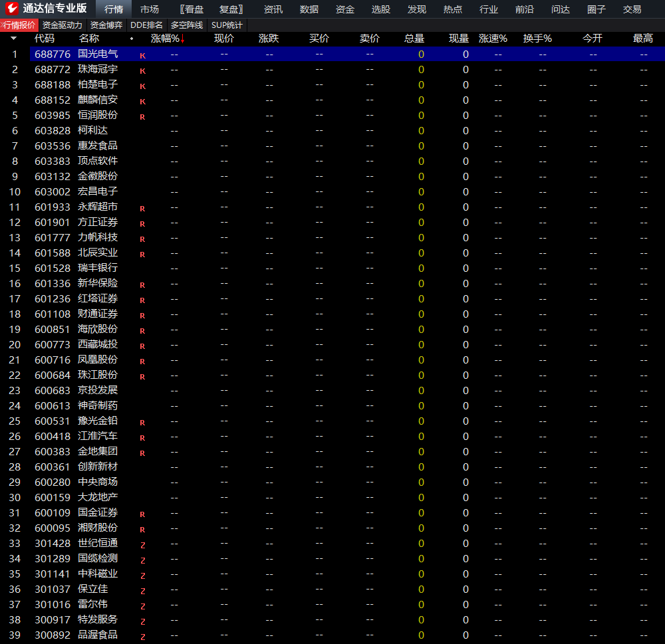Viewport: 665px width, 644px height.
Task: Click the R marker for 永辉超市
Action: click(x=142, y=209)
